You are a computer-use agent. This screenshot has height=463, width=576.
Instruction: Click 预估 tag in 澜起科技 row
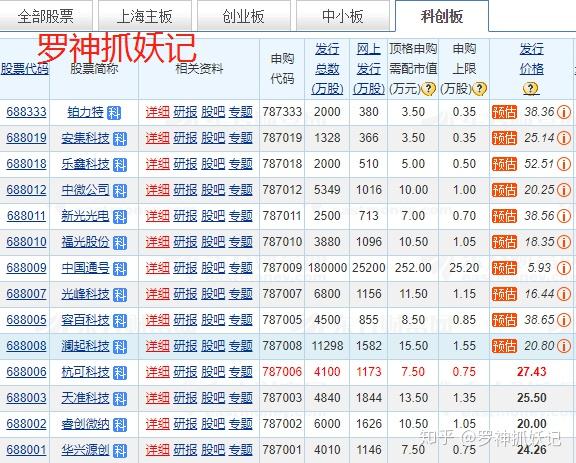(504, 346)
